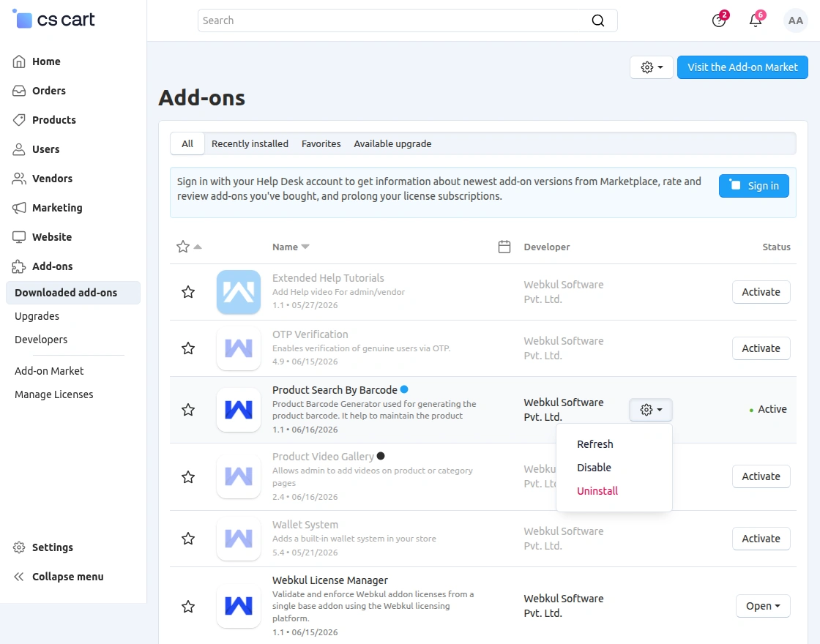Click the Settings gear icon in sidebar
The image size is (820, 644).
pos(19,547)
